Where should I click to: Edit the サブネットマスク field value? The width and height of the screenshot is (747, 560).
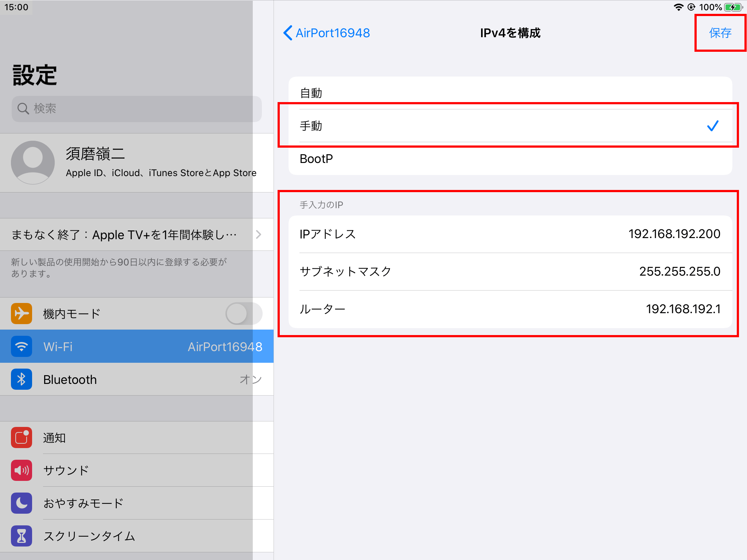coord(679,271)
